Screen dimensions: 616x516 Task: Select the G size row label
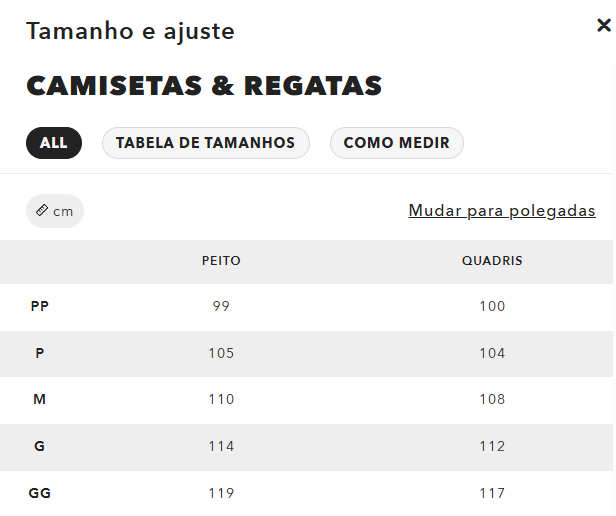coord(40,446)
